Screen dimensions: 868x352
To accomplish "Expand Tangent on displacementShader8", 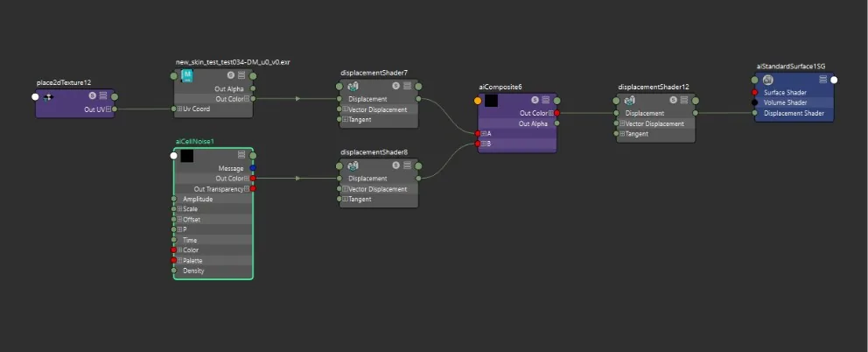I will point(346,199).
